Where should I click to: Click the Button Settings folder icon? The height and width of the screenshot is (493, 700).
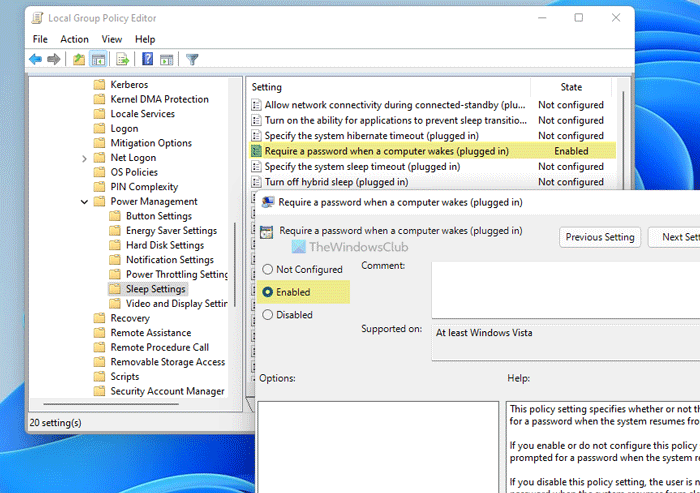[115, 216]
